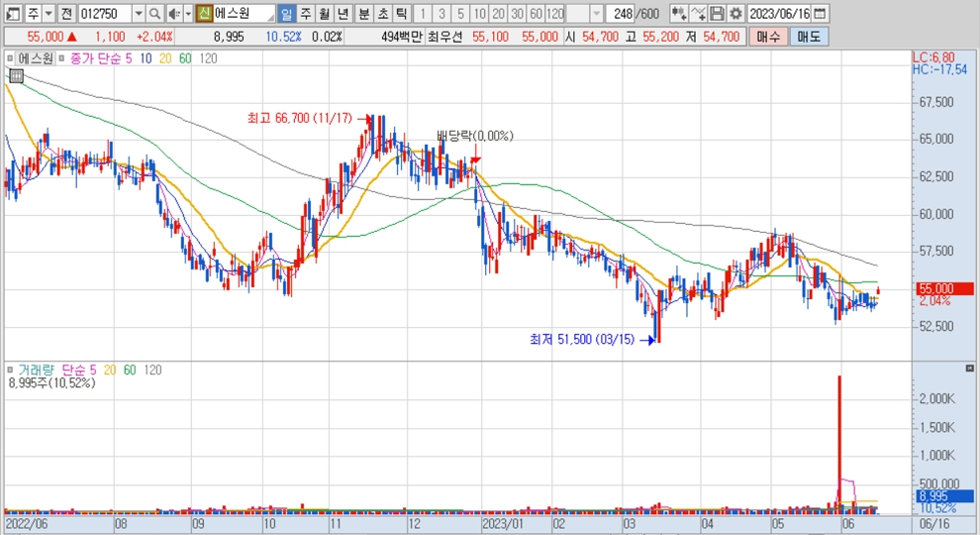Select the 분 minute chart tab
The image size is (980, 535).
(362, 14)
